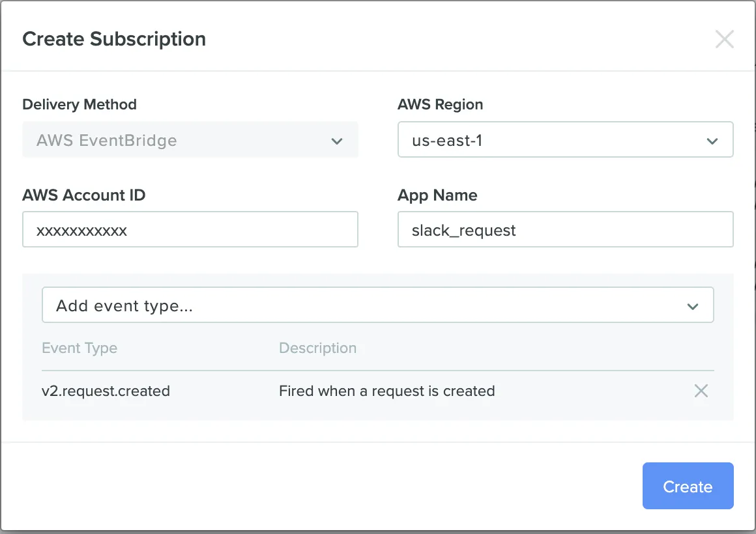Screen dimensions: 756x534
Task: Click the AWS Region label
Action: [x=440, y=104]
